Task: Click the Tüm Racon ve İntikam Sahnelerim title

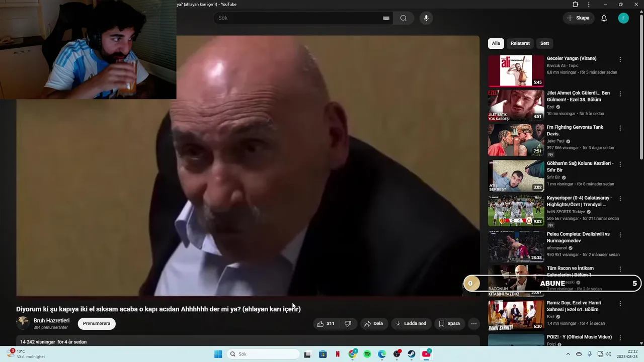Action: [570, 271]
